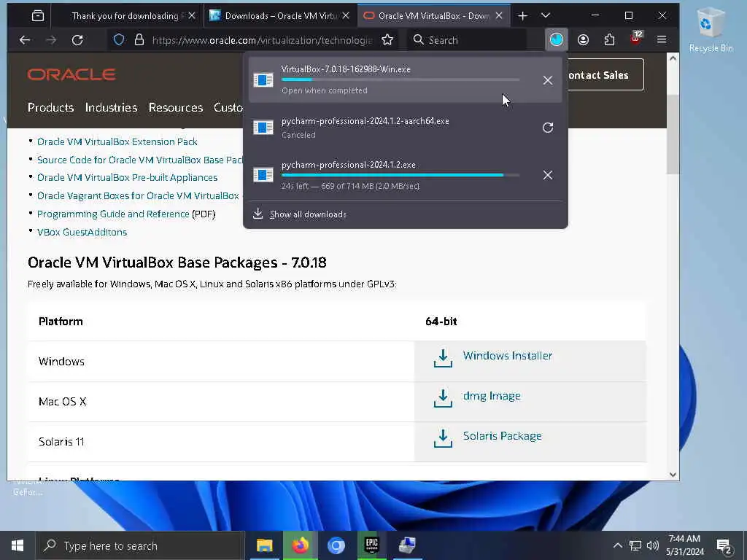The image size is (747, 560).
Task: Click the browser Search box
Action: click(x=467, y=40)
